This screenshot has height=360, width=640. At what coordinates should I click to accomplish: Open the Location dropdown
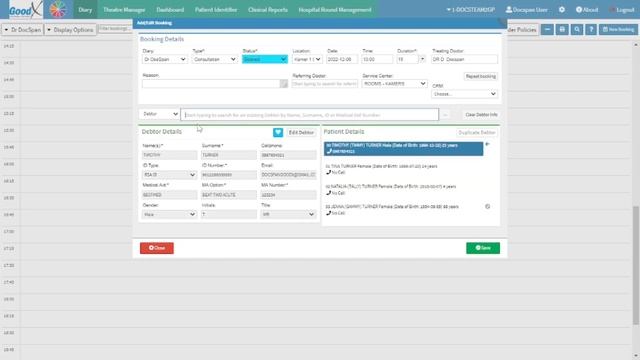click(x=307, y=59)
